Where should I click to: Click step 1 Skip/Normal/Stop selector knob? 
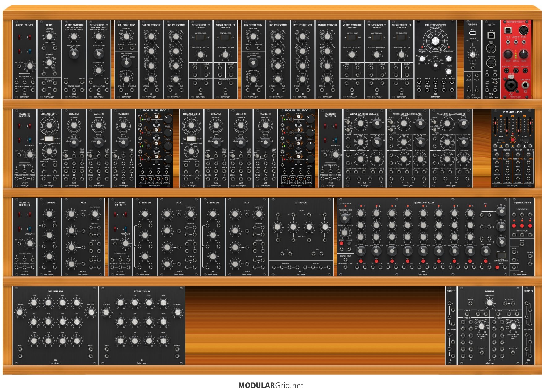point(361,251)
